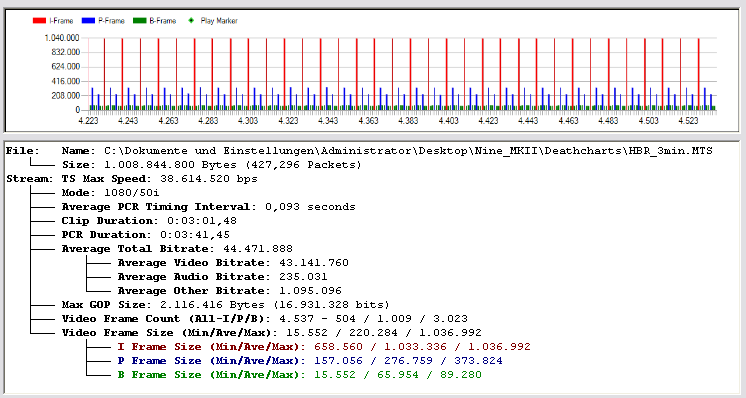Select the 4.523 tick on the frame axis

[x=688, y=121]
